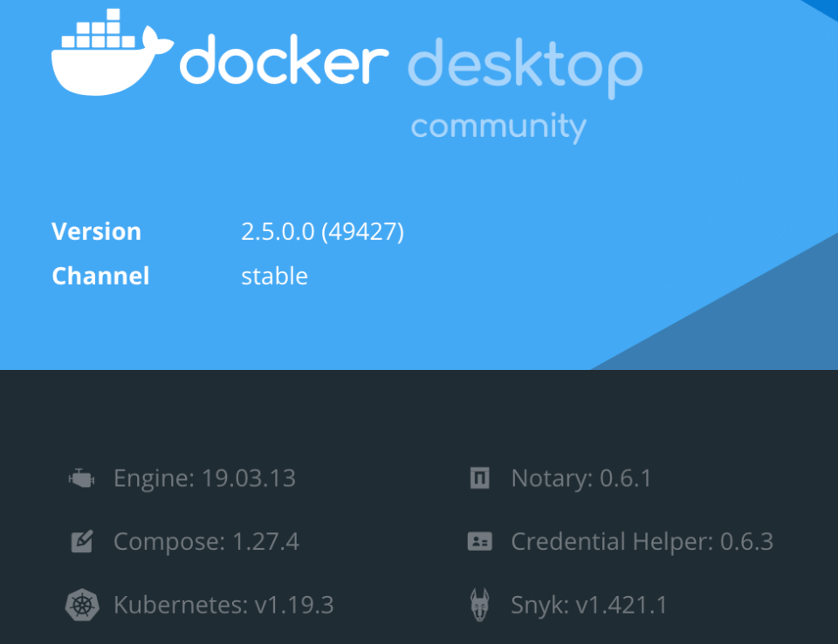The width and height of the screenshot is (838, 644).
Task: Click the 'Kubernetes: v1.19.3' text
Action: (223, 605)
